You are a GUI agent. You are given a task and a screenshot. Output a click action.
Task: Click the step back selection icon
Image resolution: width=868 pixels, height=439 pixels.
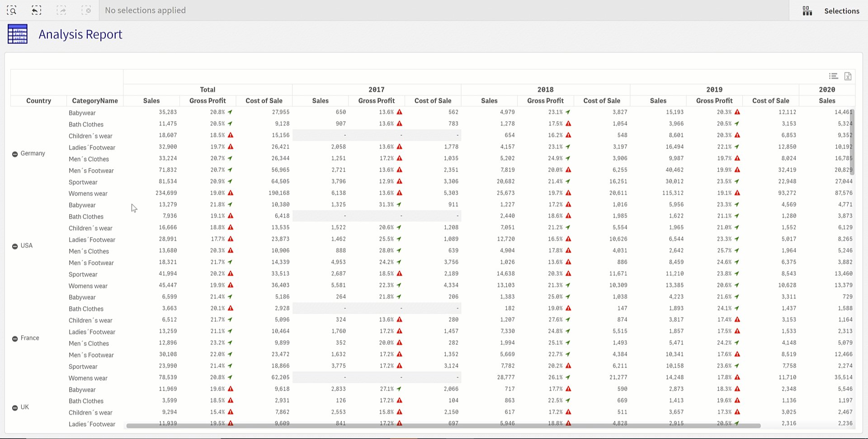click(37, 10)
